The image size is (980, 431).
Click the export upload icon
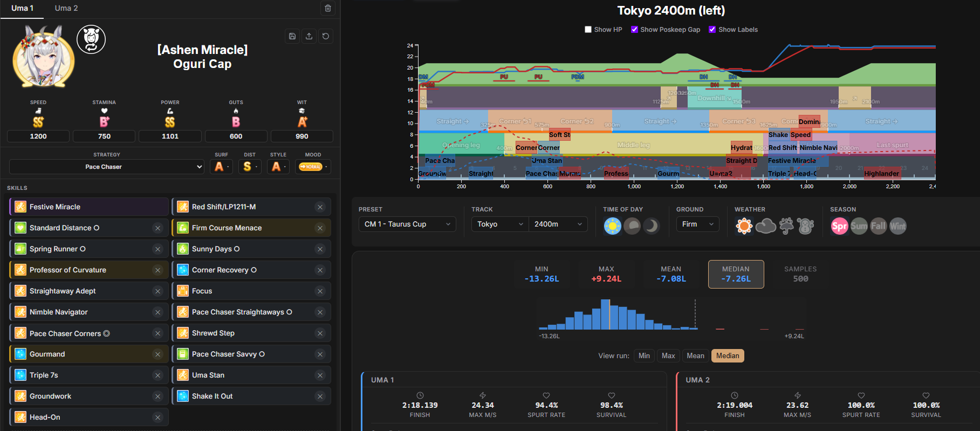tap(309, 36)
